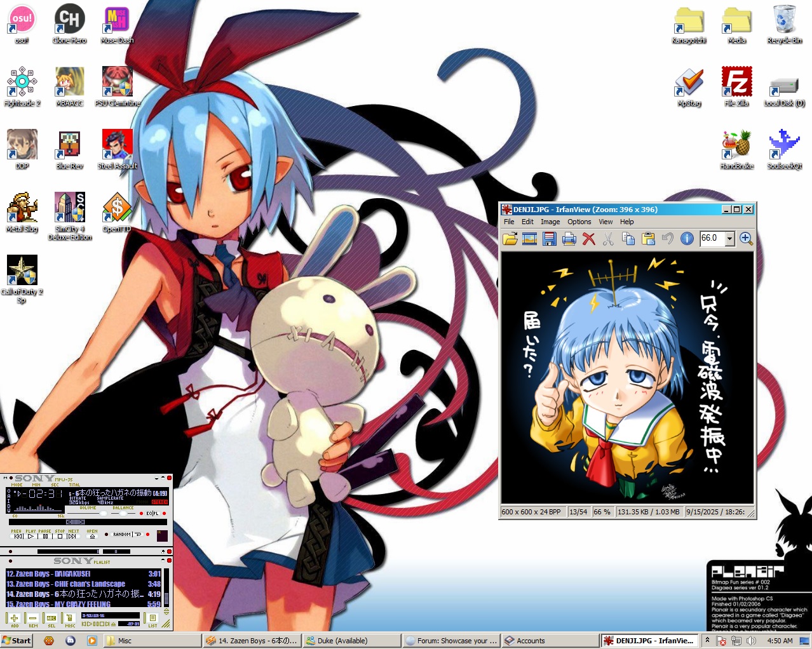This screenshot has width=812, height=649.
Task: Click the Winamp PREV track button
Action: [17, 536]
